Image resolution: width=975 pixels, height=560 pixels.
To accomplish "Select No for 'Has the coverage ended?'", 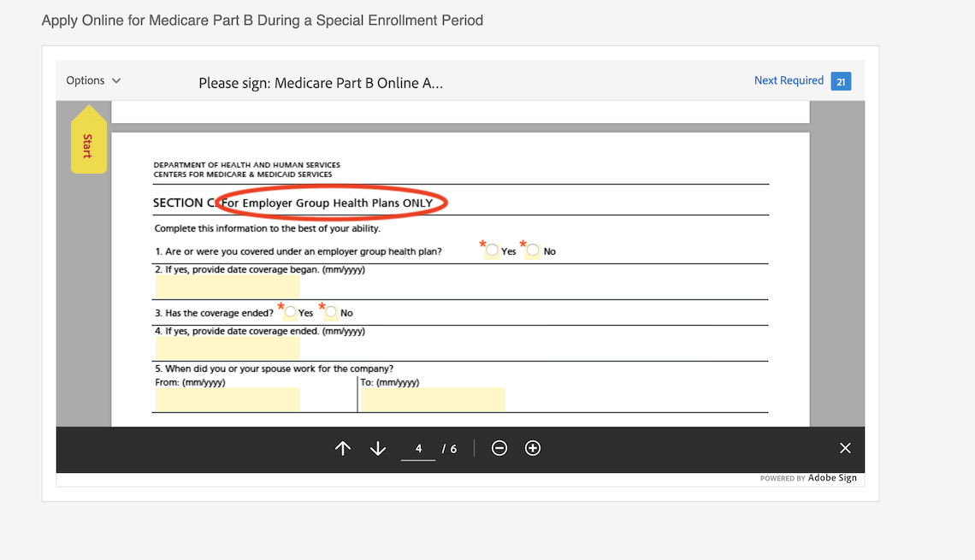I will pos(331,313).
